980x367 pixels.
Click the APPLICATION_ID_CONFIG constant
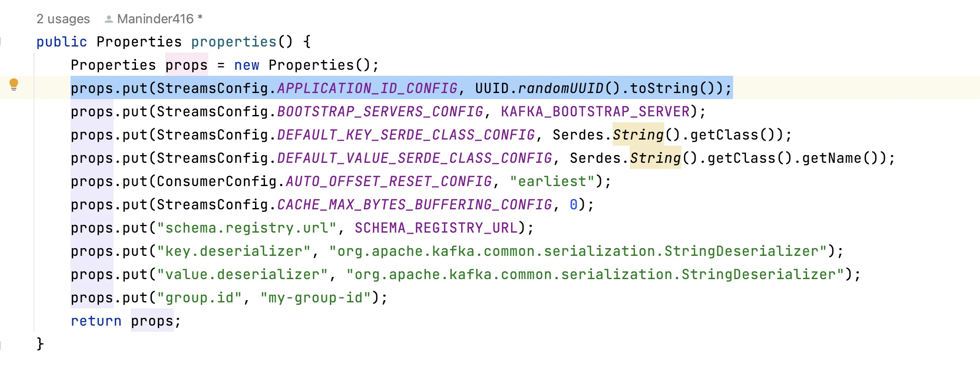[x=367, y=88]
